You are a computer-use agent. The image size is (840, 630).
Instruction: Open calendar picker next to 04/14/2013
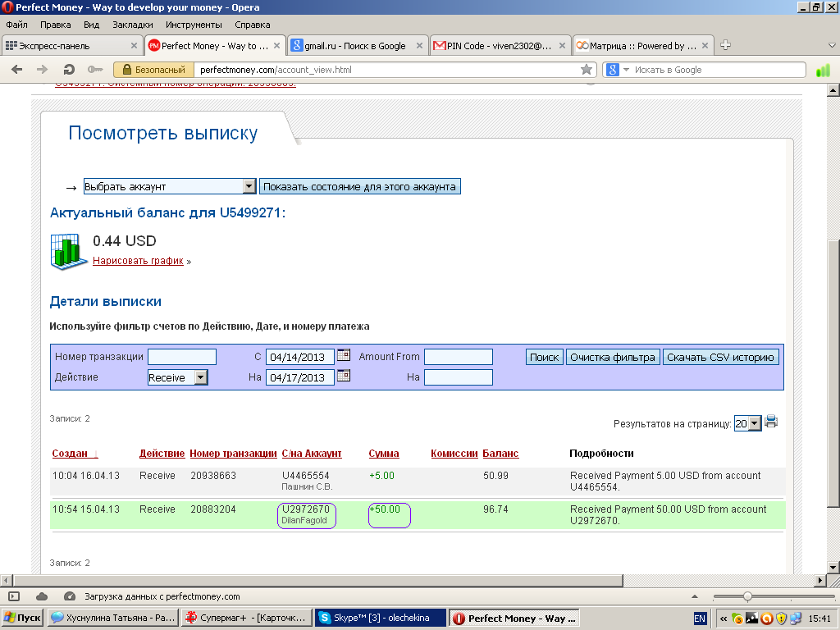344,355
